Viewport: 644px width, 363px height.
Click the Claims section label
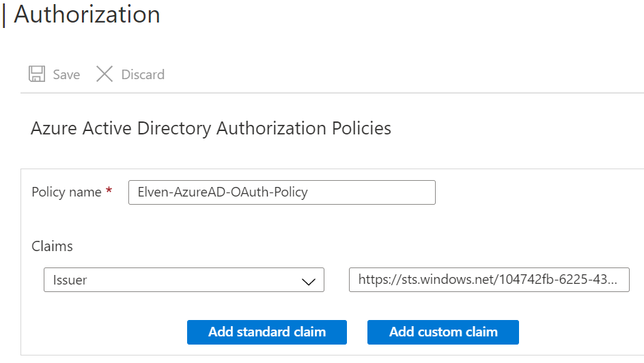pyautogui.click(x=52, y=246)
